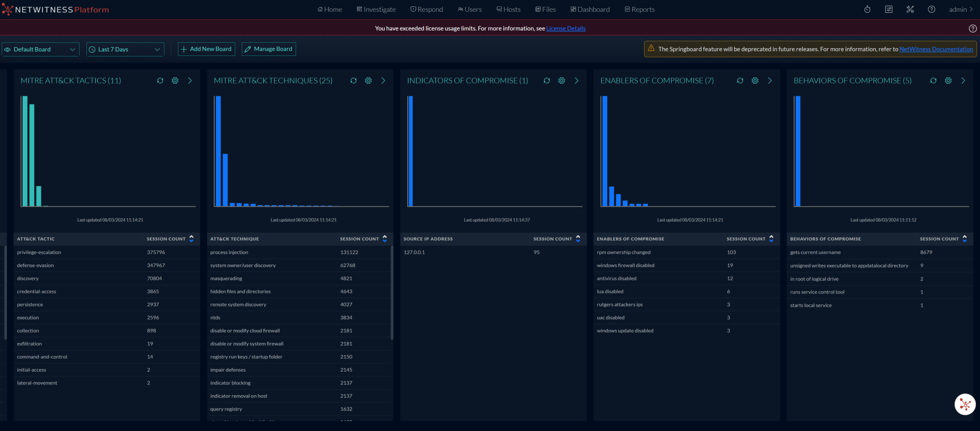The width and height of the screenshot is (980, 431).
Task: Go to the Investigate menu
Action: pos(376,9)
